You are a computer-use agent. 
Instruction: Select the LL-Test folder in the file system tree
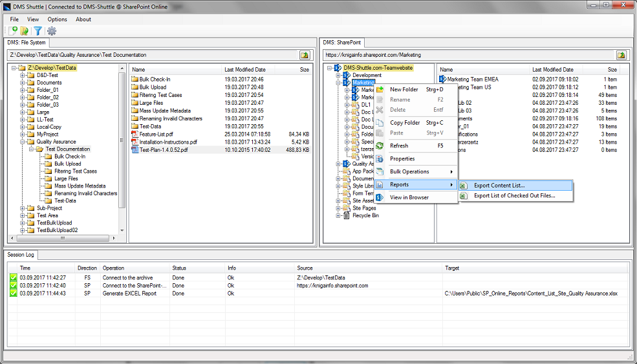[x=45, y=120]
